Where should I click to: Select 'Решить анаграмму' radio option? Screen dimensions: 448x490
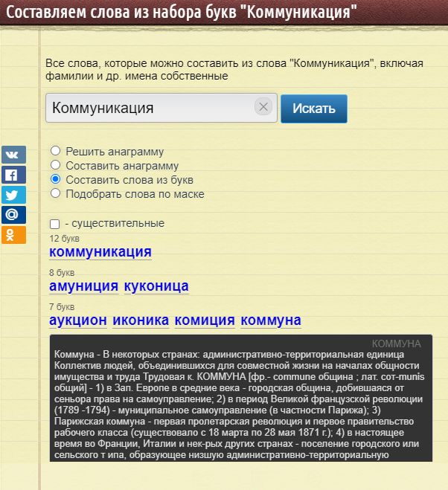(x=55, y=152)
